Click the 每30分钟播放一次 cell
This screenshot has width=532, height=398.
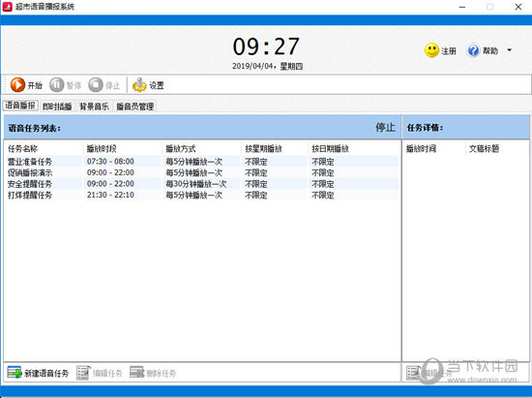[x=195, y=184]
